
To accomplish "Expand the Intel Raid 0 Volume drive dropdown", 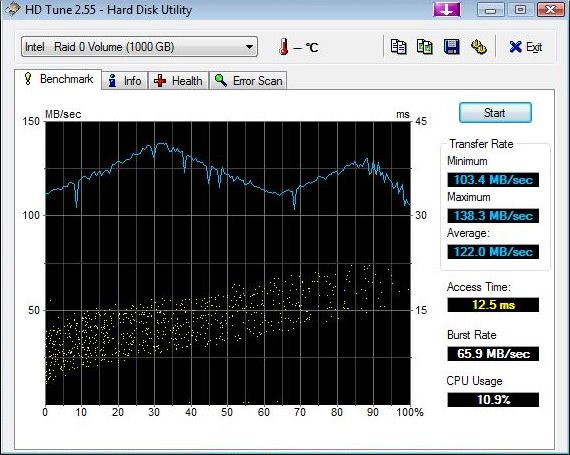I will click(x=139, y=47).
